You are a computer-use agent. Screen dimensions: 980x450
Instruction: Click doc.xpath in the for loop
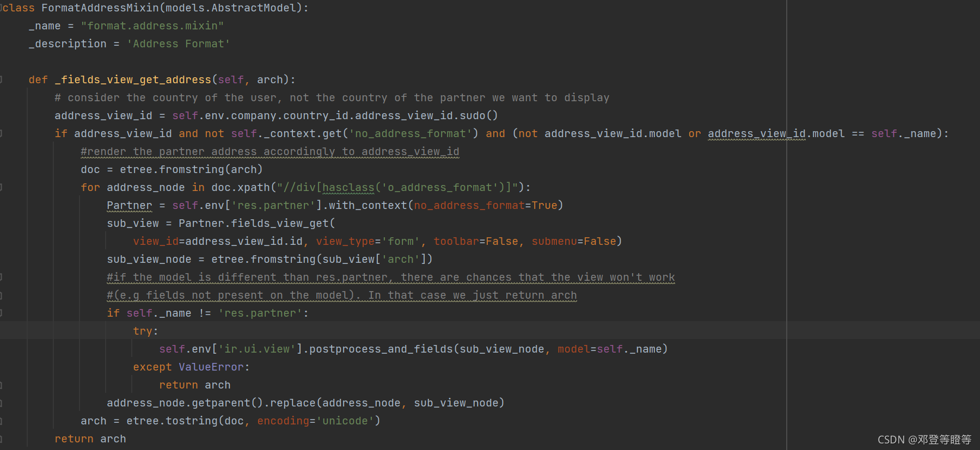(x=241, y=187)
